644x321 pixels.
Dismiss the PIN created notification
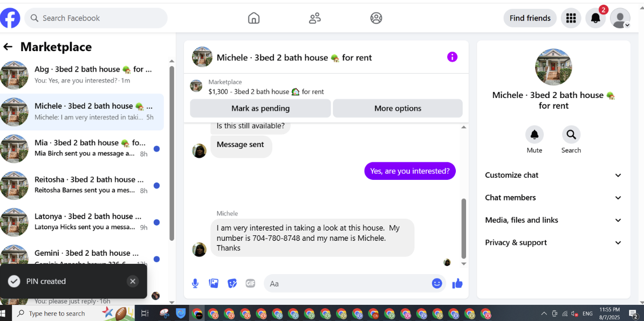coord(132,281)
